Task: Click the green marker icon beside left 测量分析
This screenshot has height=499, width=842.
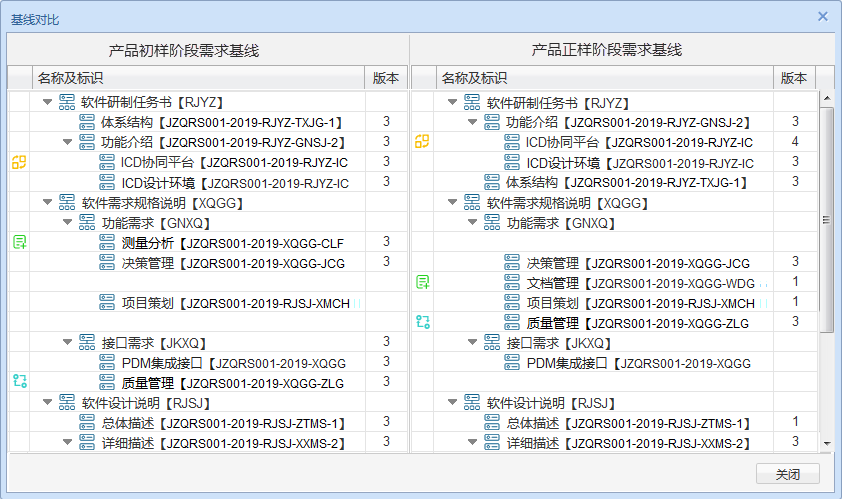Action: pos(19,242)
